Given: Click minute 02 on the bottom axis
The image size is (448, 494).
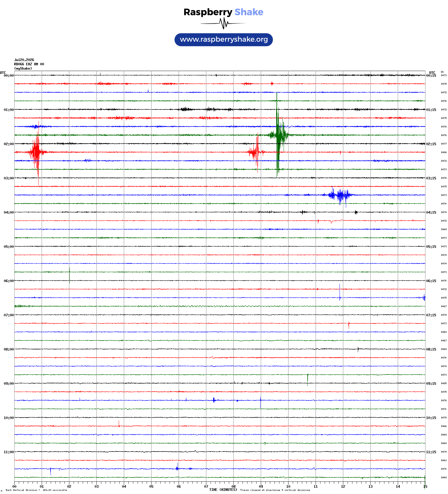Looking at the screenshot, I should point(69,487).
